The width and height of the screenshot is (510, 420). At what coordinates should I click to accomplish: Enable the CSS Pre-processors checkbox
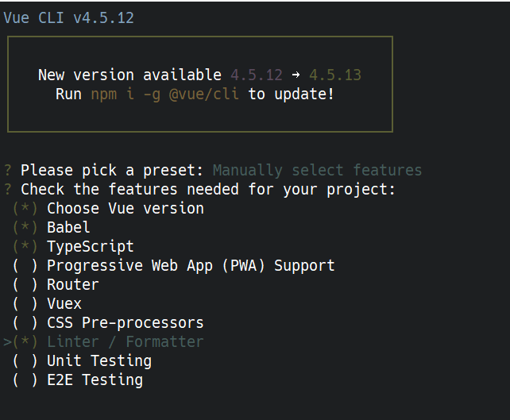25,323
